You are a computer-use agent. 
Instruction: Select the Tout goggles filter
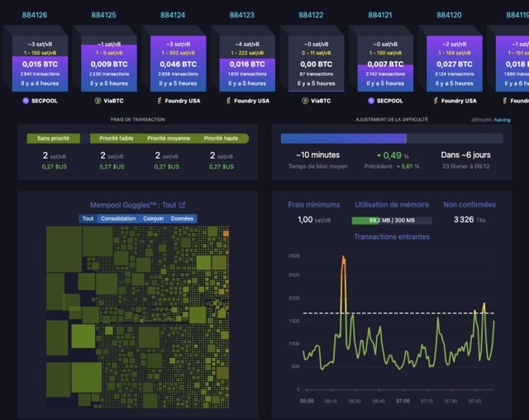tap(88, 218)
